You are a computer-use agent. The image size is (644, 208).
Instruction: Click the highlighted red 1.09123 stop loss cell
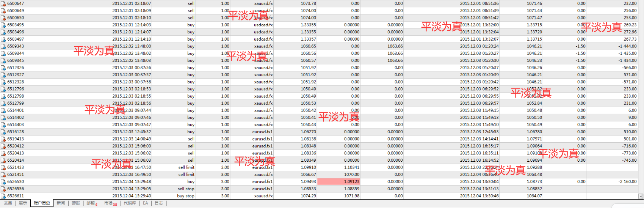pyautogui.click(x=338, y=182)
